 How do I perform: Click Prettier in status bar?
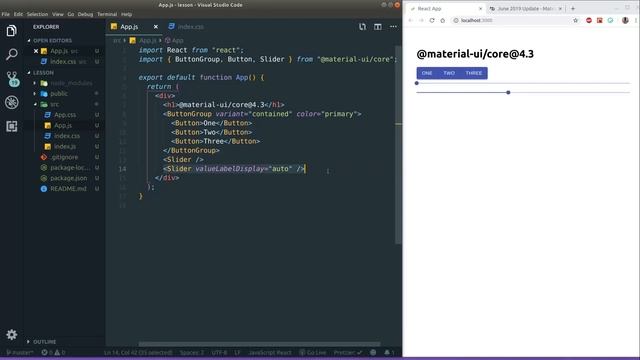(348, 352)
